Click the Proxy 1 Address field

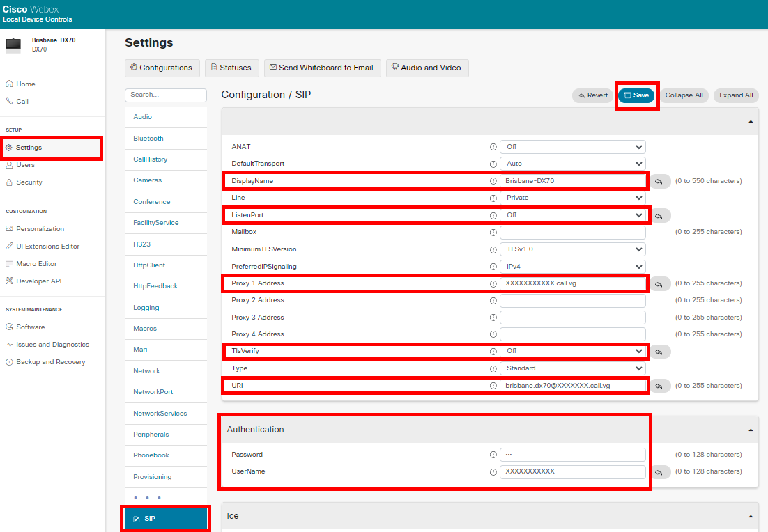[x=573, y=283]
